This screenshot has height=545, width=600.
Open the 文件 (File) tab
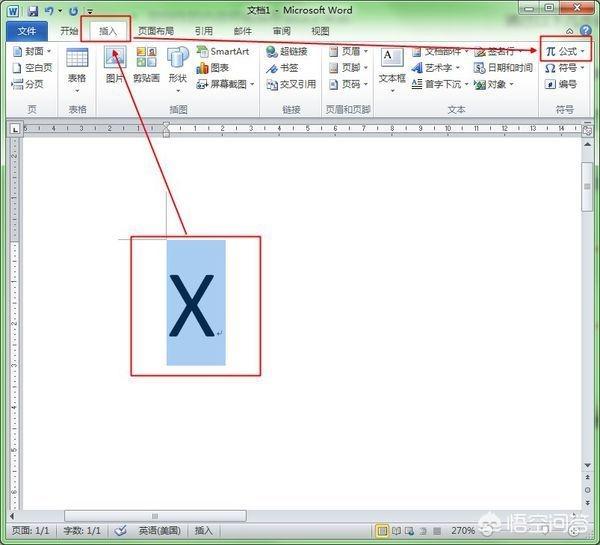[26, 31]
